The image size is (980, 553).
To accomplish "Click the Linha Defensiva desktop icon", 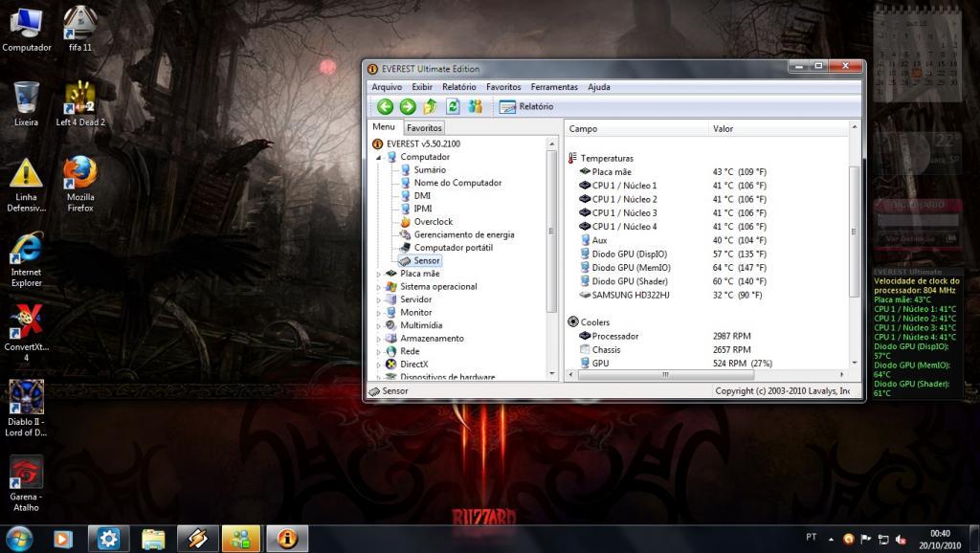I will (x=26, y=185).
